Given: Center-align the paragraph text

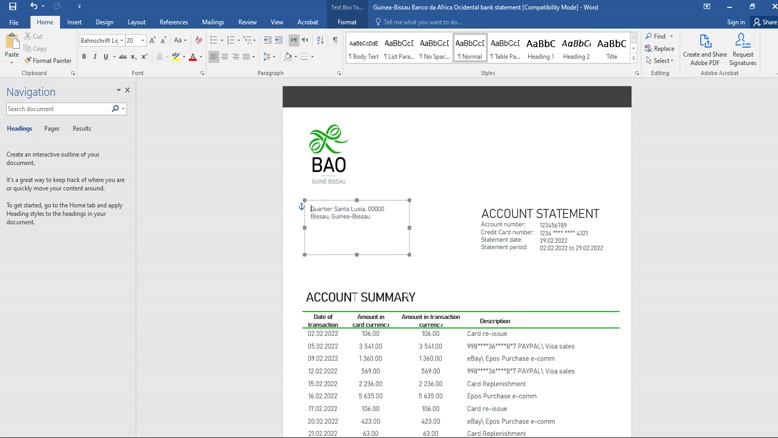Looking at the screenshot, I should coord(225,57).
